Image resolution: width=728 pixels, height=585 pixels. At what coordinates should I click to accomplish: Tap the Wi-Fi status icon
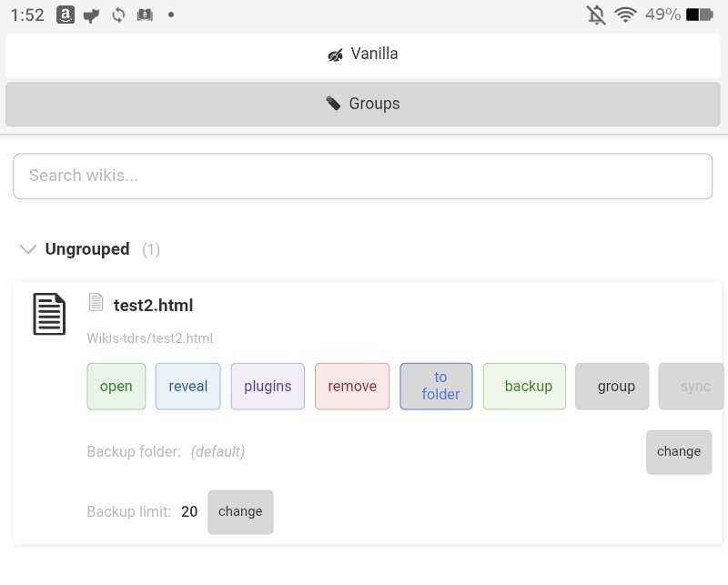click(x=624, y=15)
